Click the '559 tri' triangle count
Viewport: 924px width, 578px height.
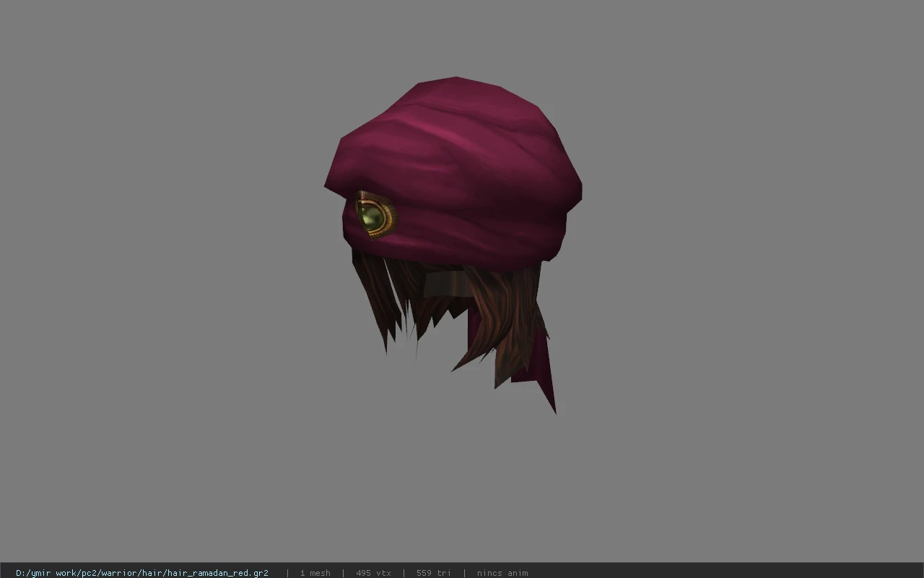click(434, 573)
